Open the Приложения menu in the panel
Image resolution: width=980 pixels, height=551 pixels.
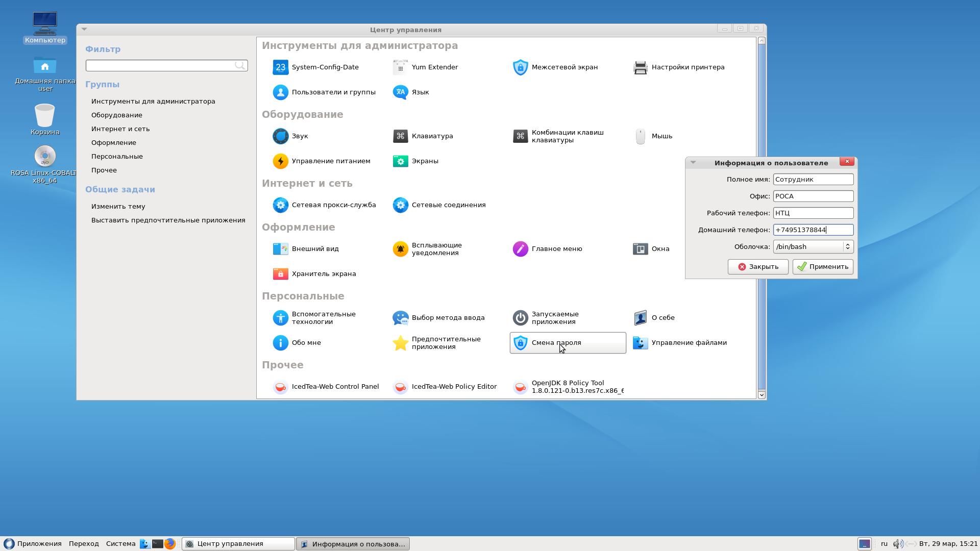(33, 544)
